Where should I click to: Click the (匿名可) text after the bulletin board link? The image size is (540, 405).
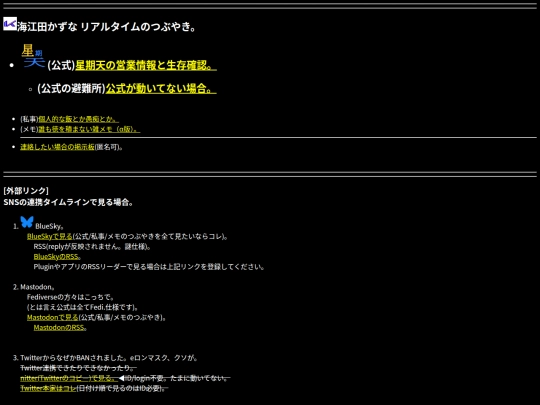click(108, 147)
